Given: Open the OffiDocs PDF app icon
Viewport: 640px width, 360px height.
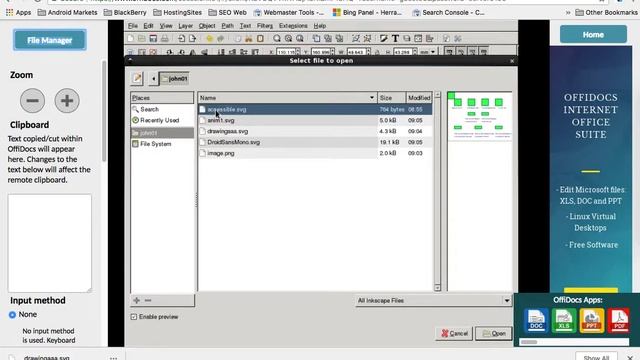Looking at the screenshot, I should tap(619, 320).
